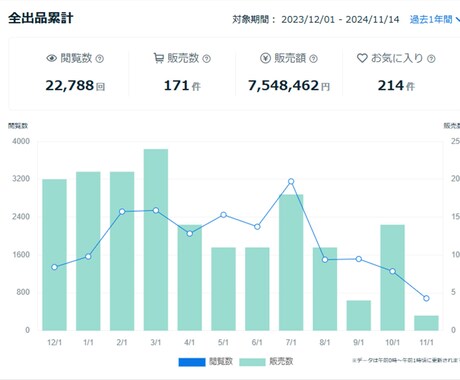Screen dimensions: 460x380
Task: Click the 1/1 bar in the chart
Action: [x=88, y=251]
